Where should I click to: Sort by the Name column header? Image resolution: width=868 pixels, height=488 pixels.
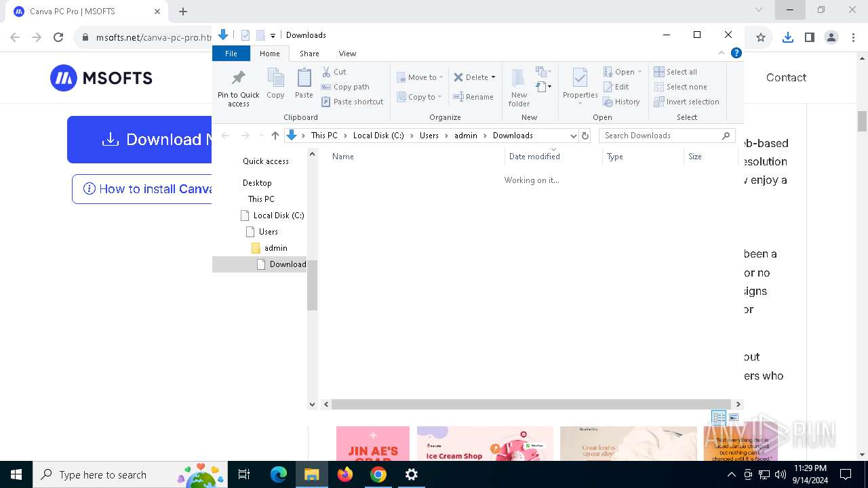coord(416,157)
